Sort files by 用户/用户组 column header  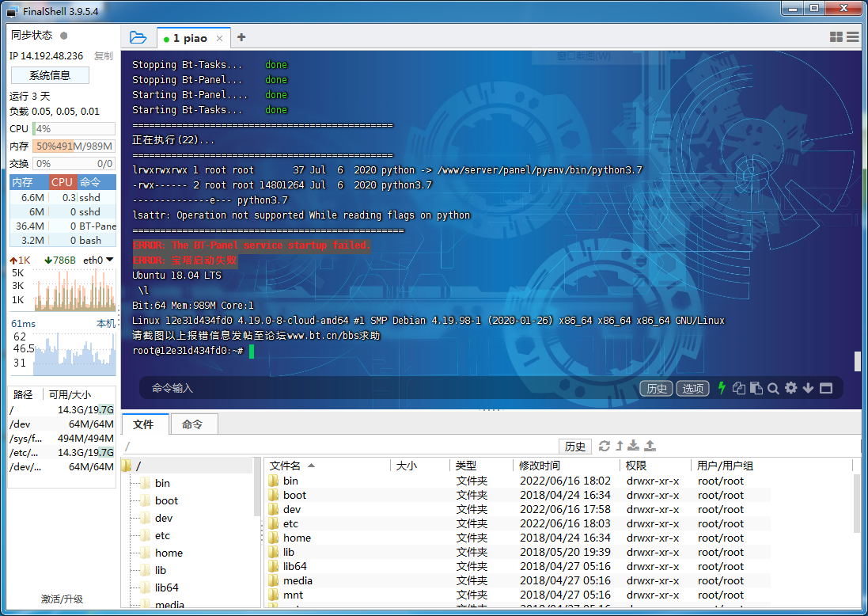point(771,466)
